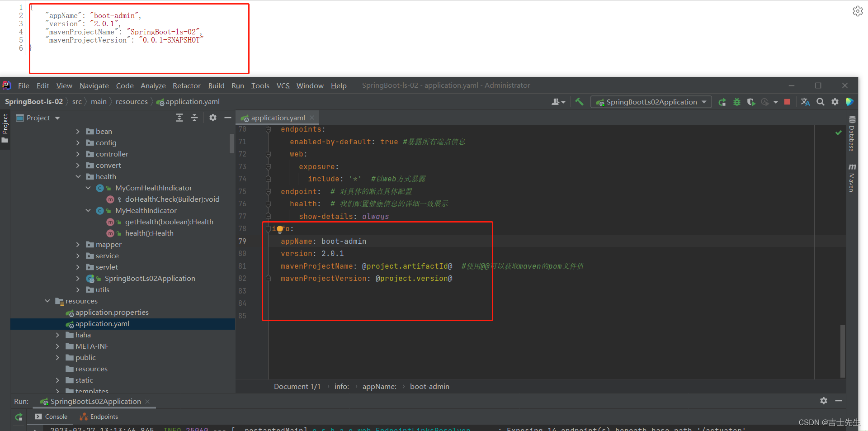The image size is (868, 431).
Task: Collapse the MyComHealthIndicator class node
Action: pos(88,188)
